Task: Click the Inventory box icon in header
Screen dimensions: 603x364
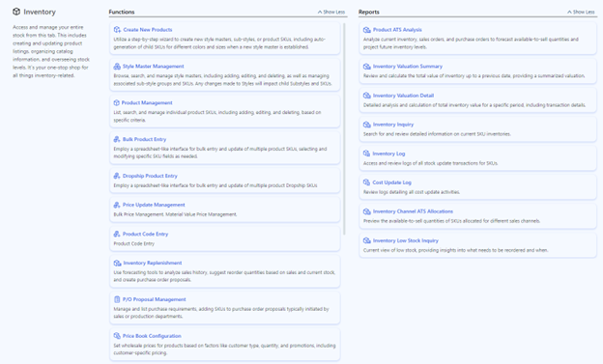Action: point(16,12)
